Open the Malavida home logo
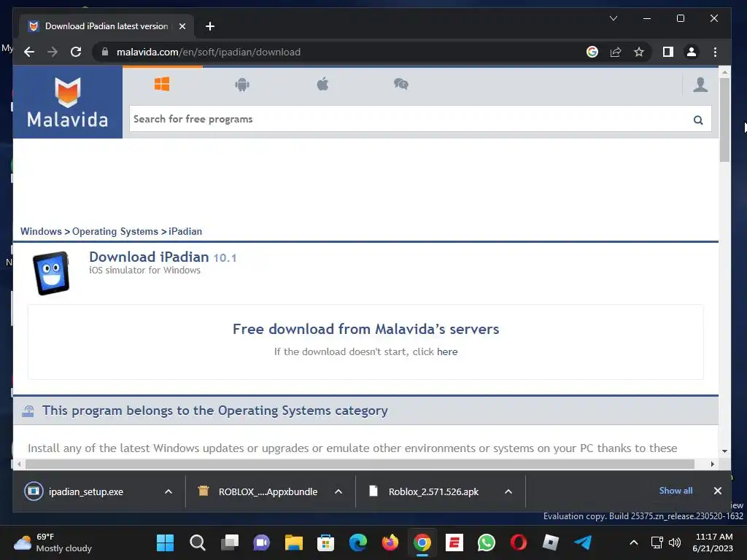Viewport: 747px width, 560px height. tap(68, 102)
